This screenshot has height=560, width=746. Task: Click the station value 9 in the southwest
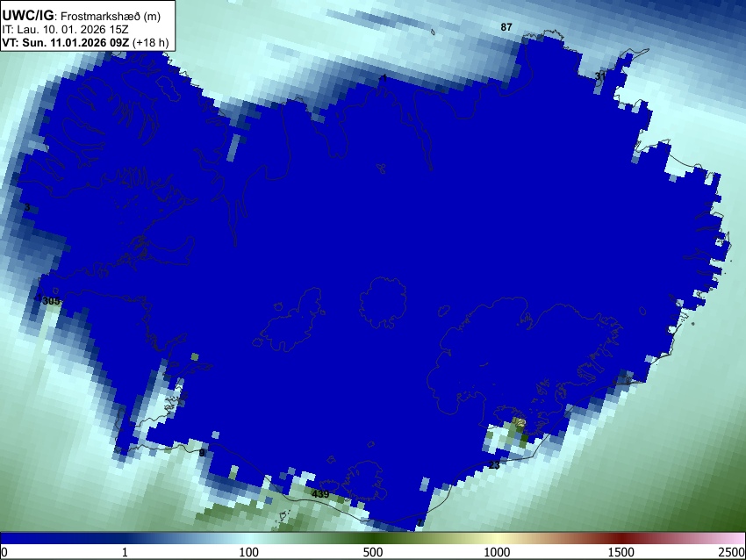[x=202, y=452]
